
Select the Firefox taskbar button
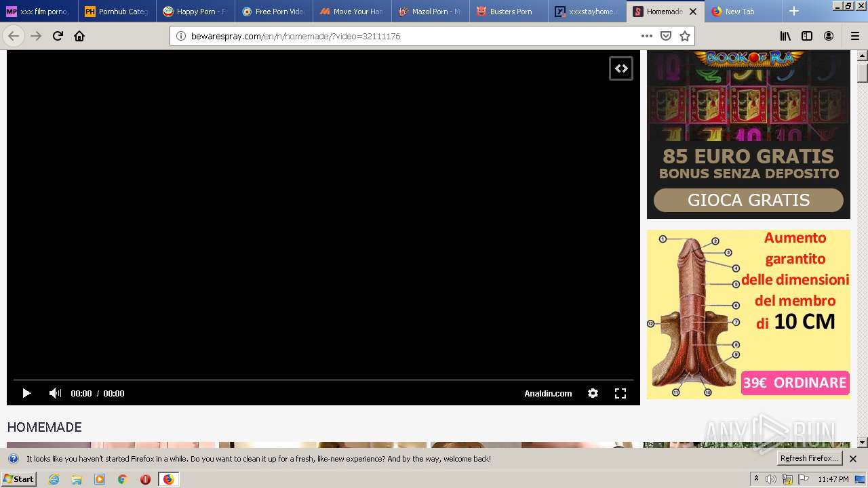coord(168,479)
